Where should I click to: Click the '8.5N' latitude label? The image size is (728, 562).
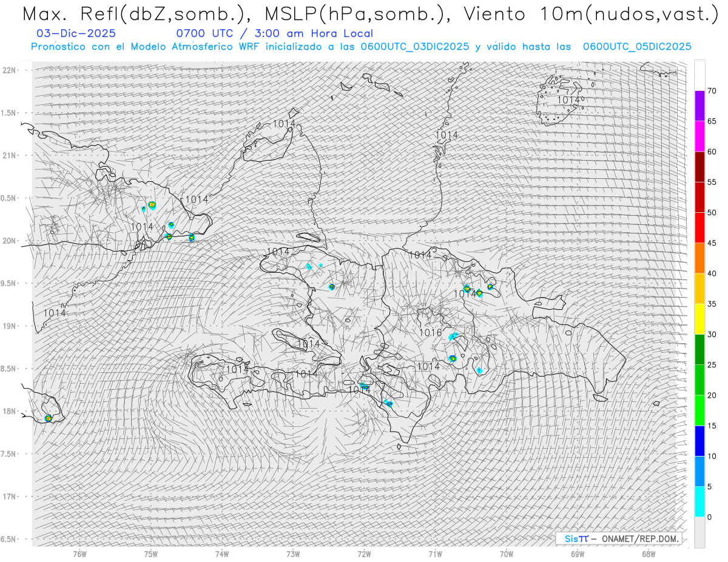click(8, 369)
